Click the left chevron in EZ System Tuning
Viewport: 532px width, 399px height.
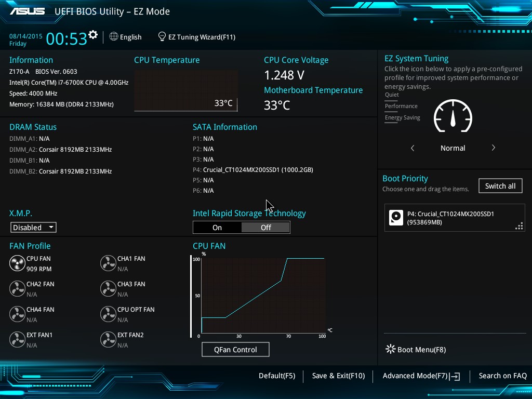pos(412,148)
